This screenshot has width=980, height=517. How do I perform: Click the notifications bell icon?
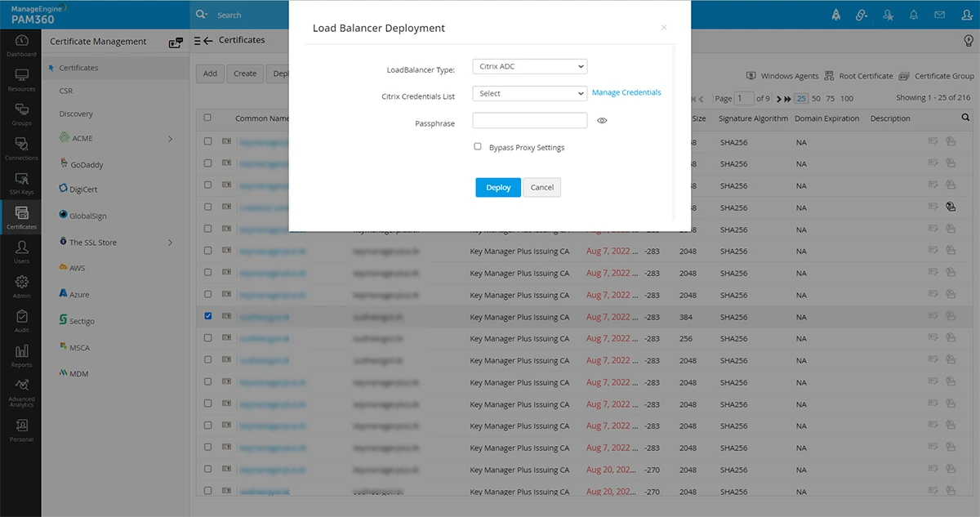coord(914,15)
